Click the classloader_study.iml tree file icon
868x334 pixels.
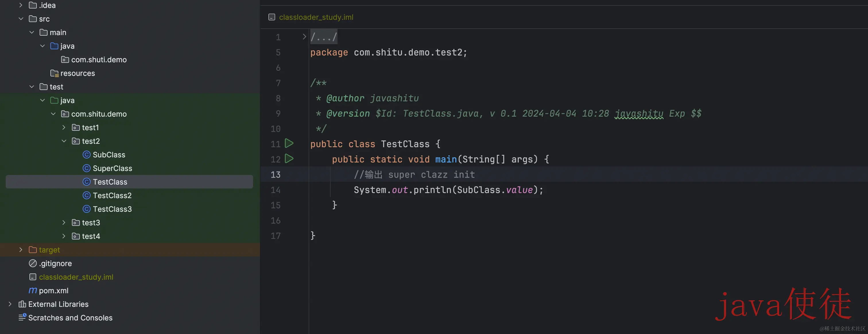[33, 277]
